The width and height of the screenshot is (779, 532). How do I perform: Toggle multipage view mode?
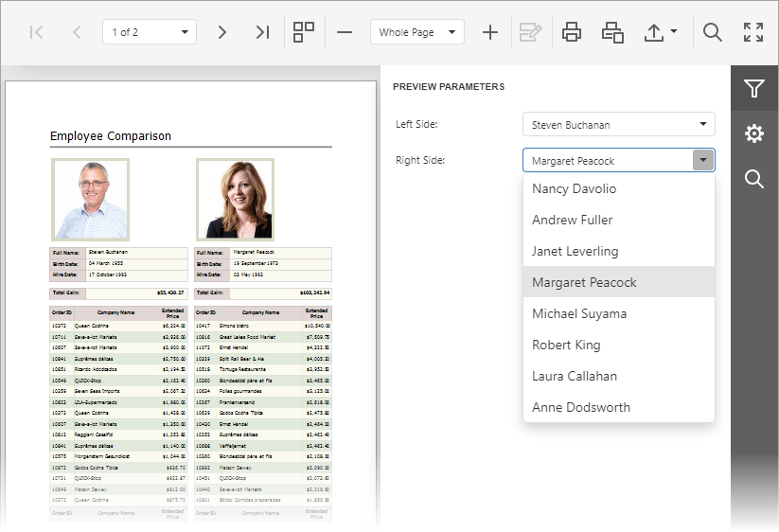click(x=304, y=32)
